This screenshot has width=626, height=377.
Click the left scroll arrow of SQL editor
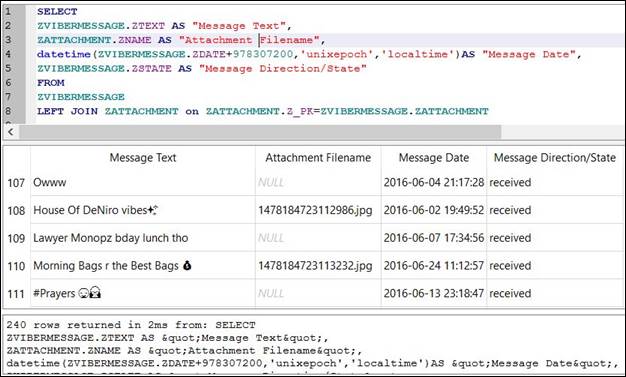pos(11,132)
